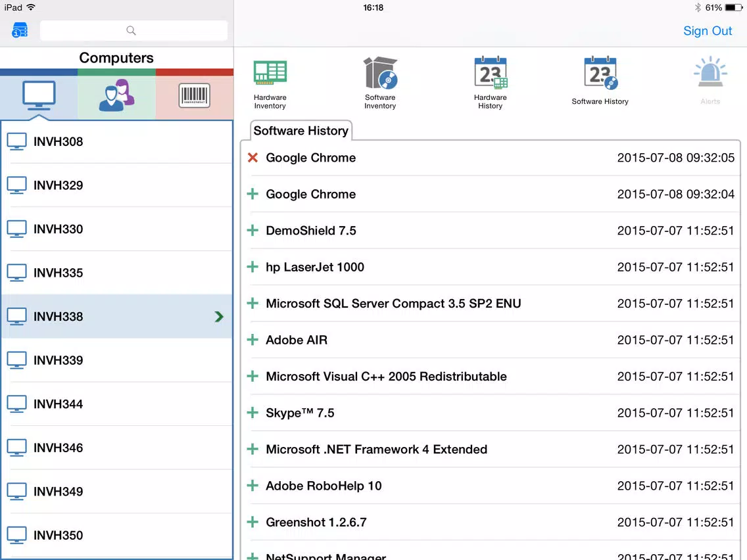Focus the search input field
This screenshot has height=560, width=747.
[134, 30]
